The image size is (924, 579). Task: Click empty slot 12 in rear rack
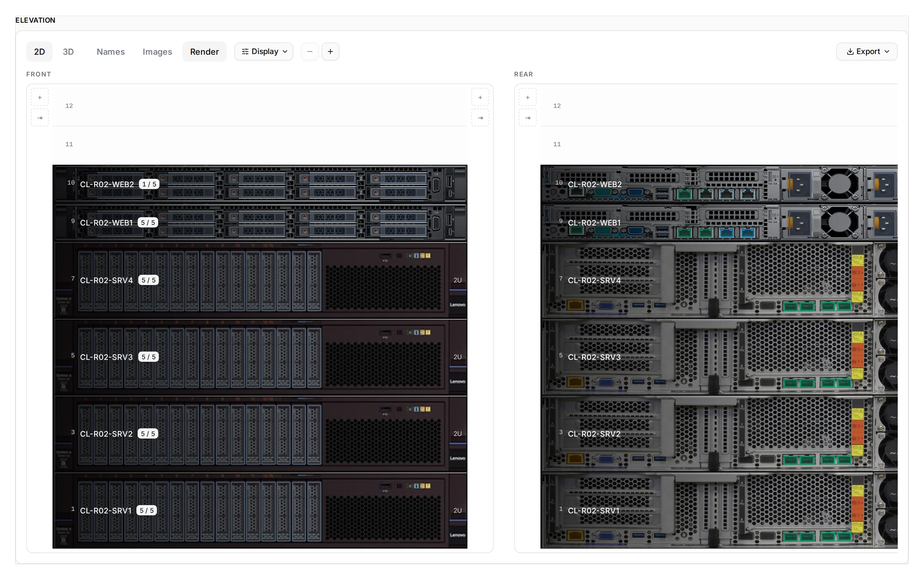(x=719, y=107)
